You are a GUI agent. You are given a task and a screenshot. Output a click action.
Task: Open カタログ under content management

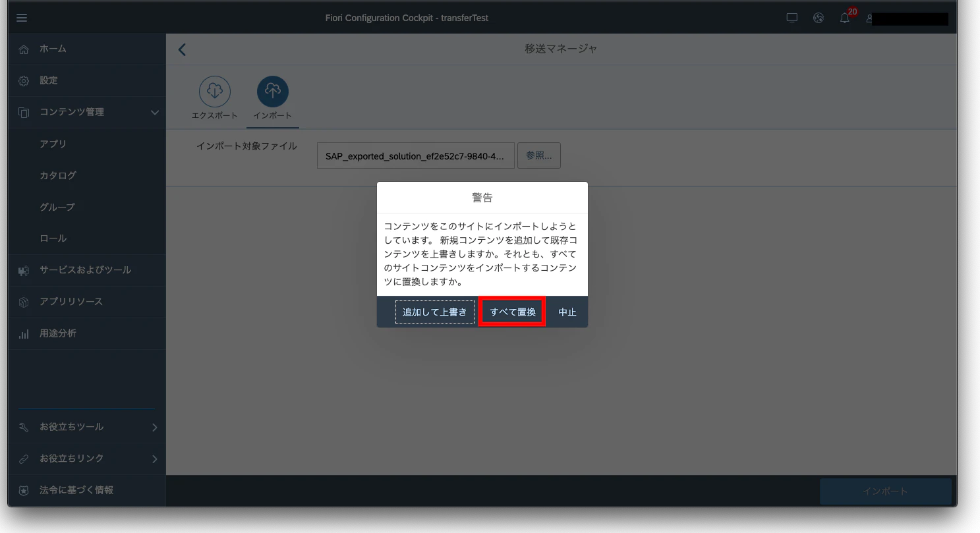click(86, 175)
